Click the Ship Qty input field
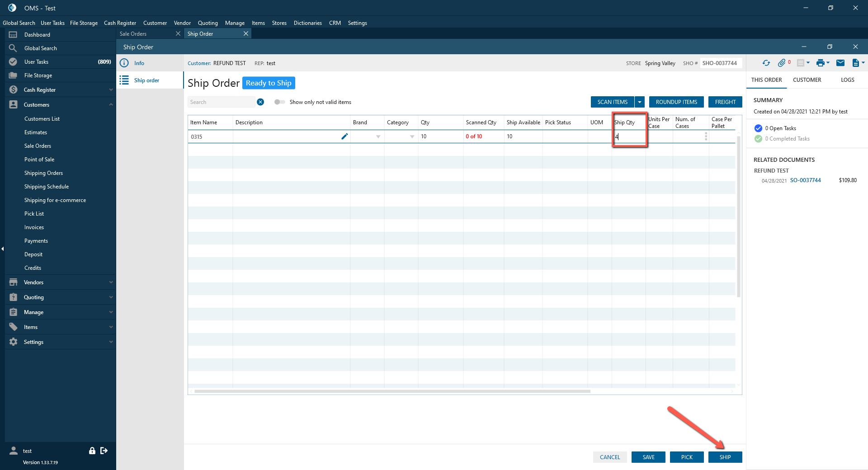Image resolution: width=868 pixels, height=470 pixels. pyautogui.click(x=629, y=136)
